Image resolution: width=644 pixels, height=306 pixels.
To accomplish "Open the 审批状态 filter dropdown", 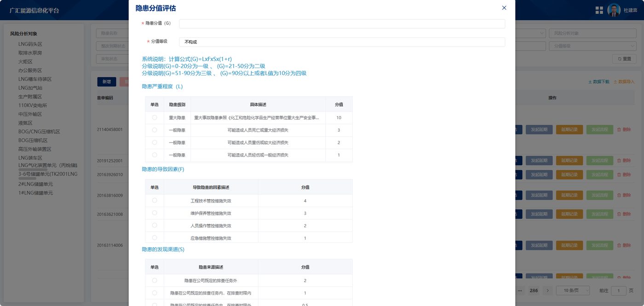I will (x=112, y=59).
